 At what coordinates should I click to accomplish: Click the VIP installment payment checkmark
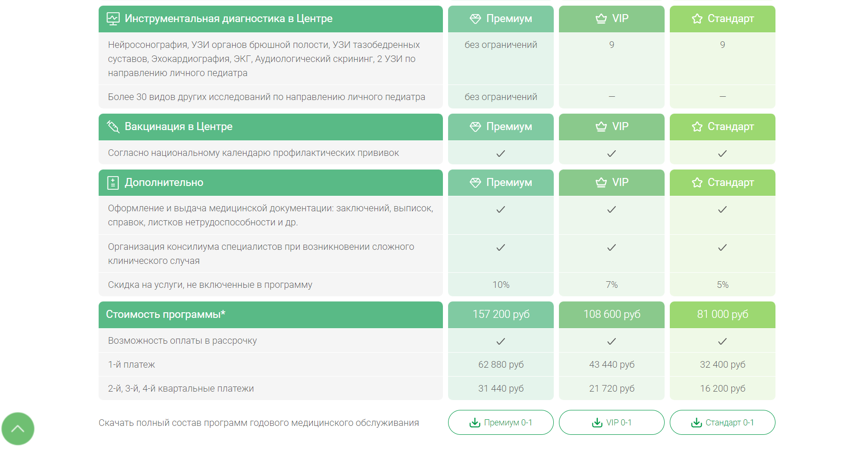point(612,341)
